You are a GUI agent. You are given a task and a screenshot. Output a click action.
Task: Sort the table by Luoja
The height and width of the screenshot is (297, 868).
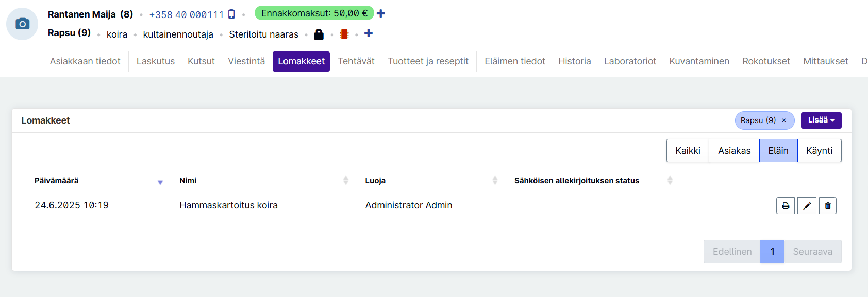tap(431, 181)
